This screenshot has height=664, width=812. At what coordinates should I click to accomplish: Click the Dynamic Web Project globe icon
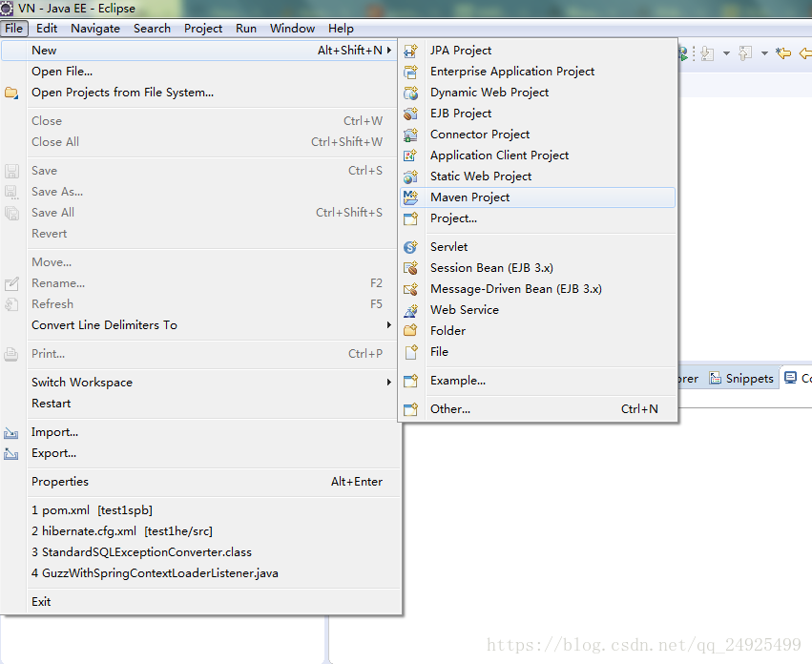click(x=410, y=93)
